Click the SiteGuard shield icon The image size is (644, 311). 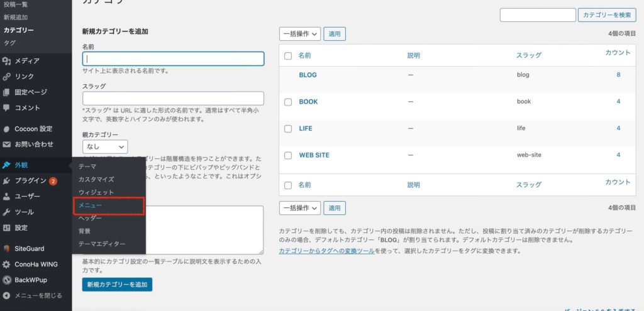click(x=6, y=249)
